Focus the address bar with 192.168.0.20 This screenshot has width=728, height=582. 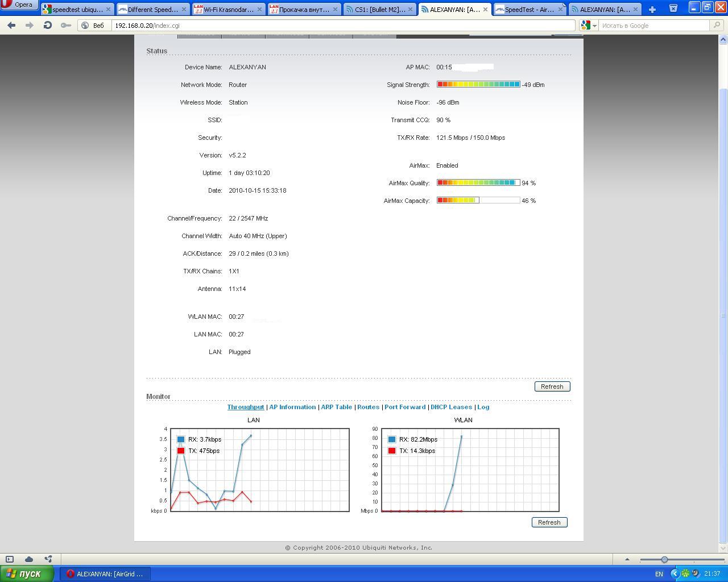(x=343, y=26)
